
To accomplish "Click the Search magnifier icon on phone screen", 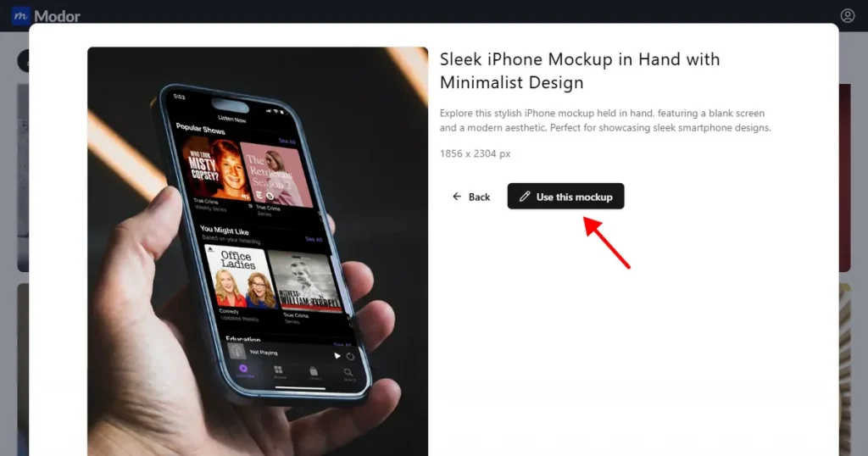I will 348,372.
